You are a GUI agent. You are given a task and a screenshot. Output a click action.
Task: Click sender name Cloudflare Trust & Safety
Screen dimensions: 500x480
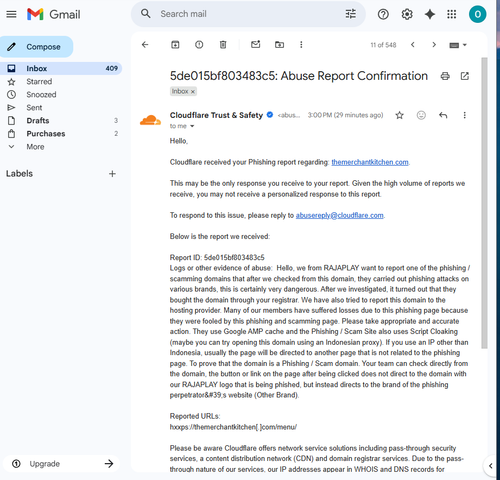(x=216, y=115)
